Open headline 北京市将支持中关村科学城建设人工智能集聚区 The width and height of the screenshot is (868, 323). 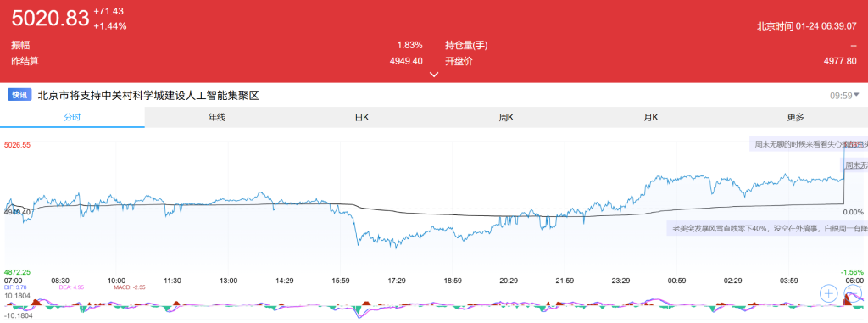coord(148,96)
